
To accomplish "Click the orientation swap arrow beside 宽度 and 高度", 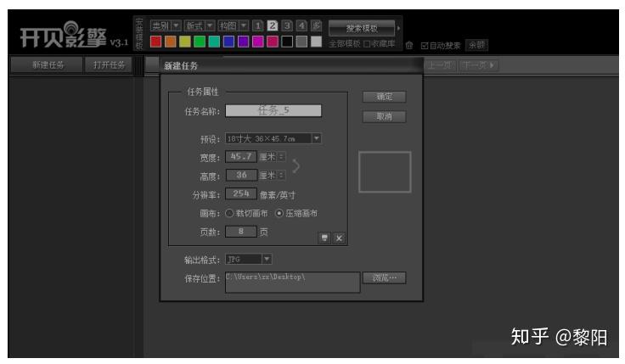I will pyautogui.click(x=296, y=166).
